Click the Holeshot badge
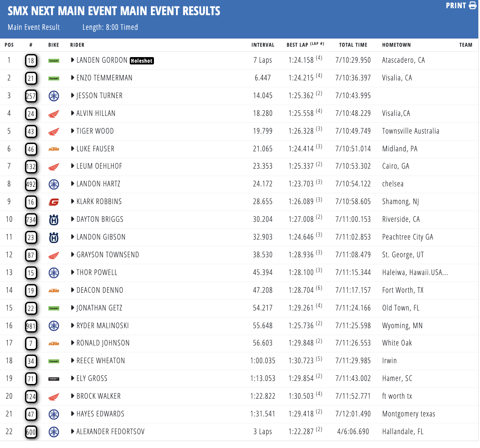This screenshot has height=448, width=480. coord(142,61)
